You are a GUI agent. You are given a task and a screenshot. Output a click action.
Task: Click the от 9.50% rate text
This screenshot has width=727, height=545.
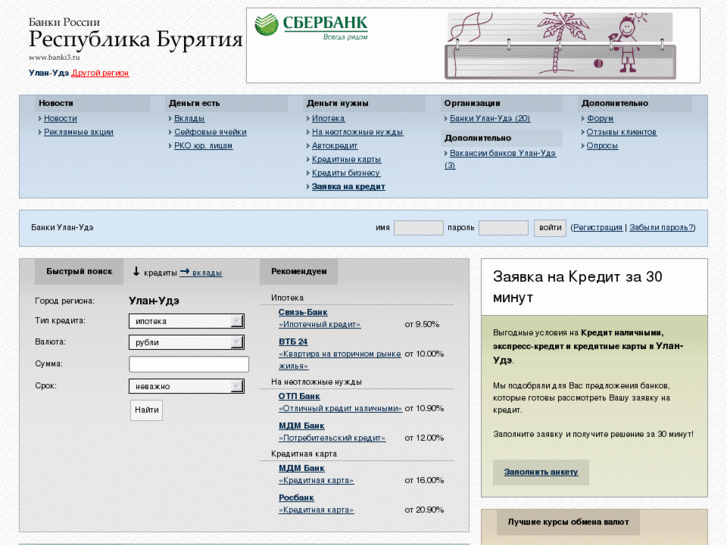tap(421, 324)
